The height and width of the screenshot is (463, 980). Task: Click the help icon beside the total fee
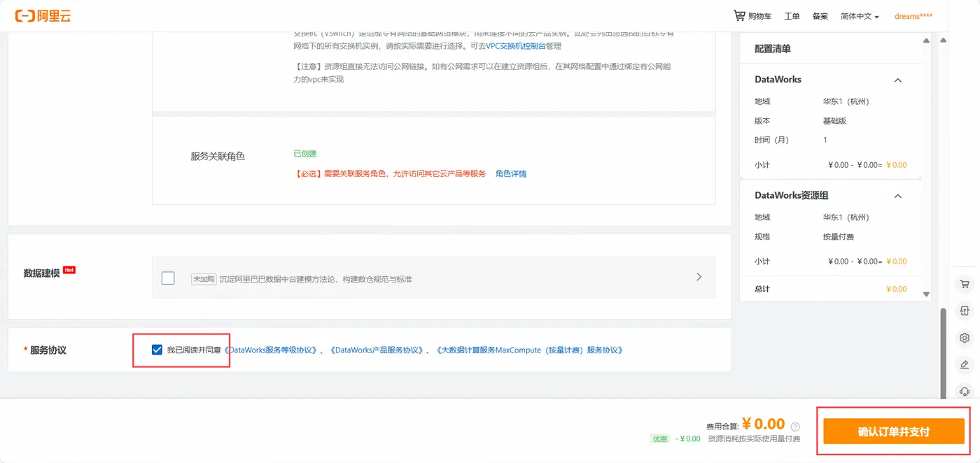[x=795, y=427]
